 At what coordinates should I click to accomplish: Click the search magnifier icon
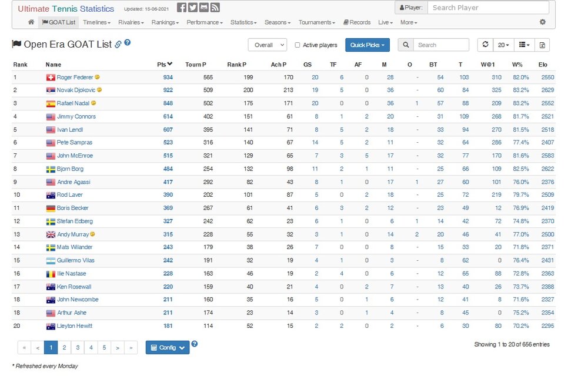pos(406,45)
